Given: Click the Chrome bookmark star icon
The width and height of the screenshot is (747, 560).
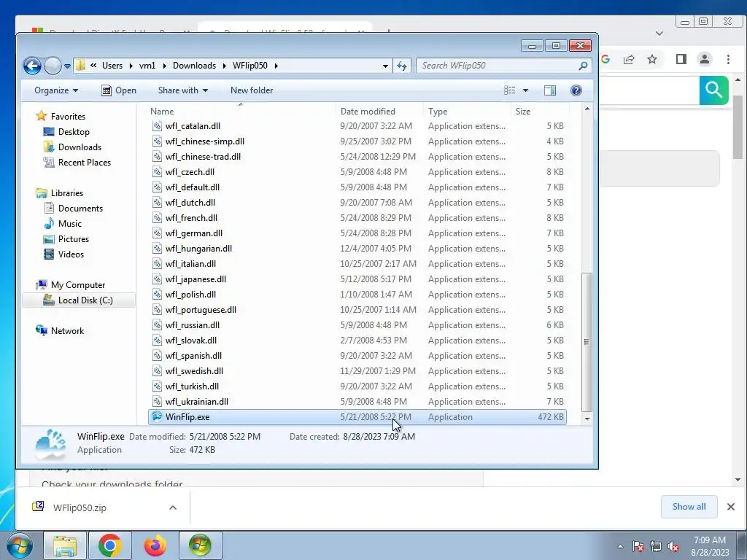Looking at the screenshot, I should click(652, 60).
